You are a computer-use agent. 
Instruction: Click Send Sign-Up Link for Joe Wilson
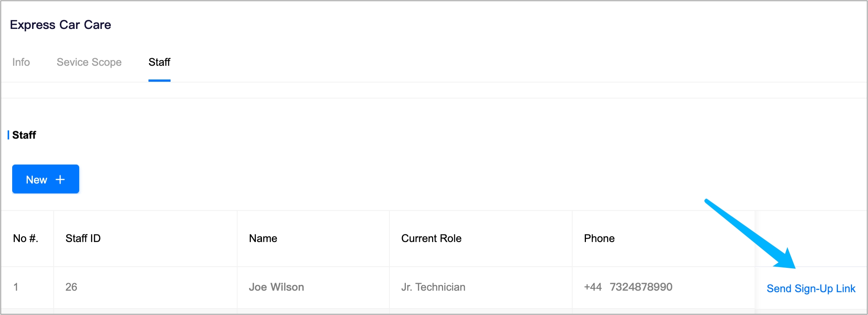coord(811,288)
